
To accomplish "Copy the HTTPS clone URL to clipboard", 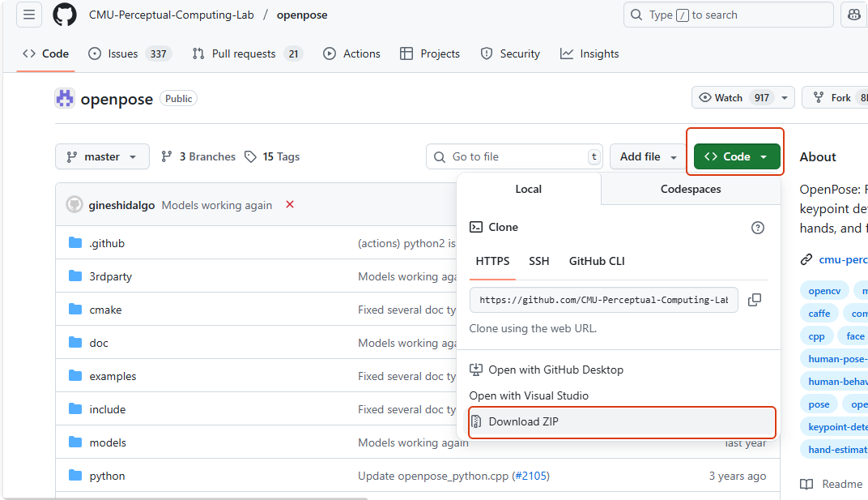I will tap(755, 300).
